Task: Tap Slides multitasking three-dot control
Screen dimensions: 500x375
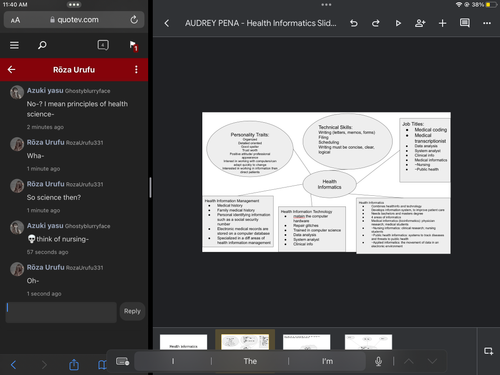Action: point(326,5)
